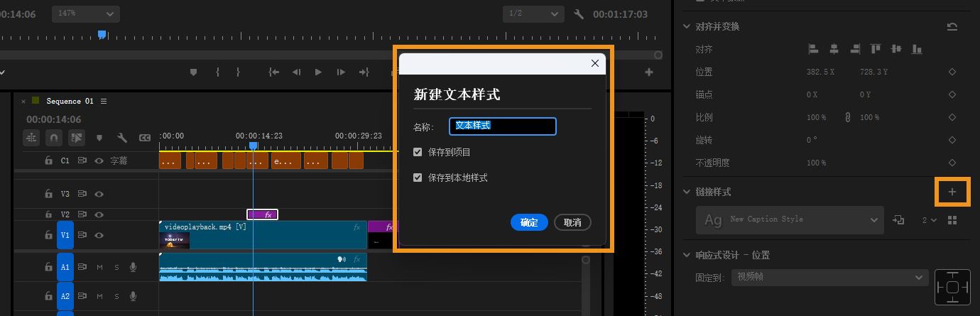Collapse the 链接样式 section
The height and width of the screenshot is (316, 980).
point(687,192)
